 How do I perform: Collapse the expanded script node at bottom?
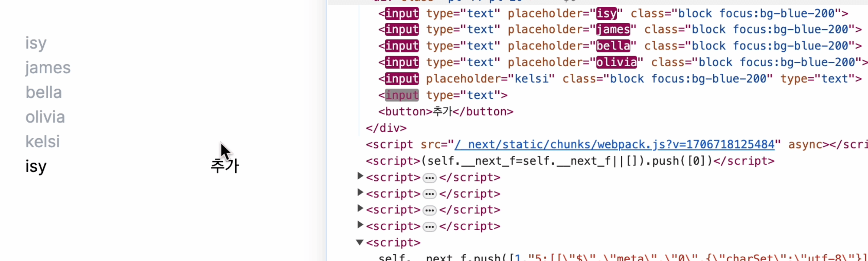[x=360, y=242]
